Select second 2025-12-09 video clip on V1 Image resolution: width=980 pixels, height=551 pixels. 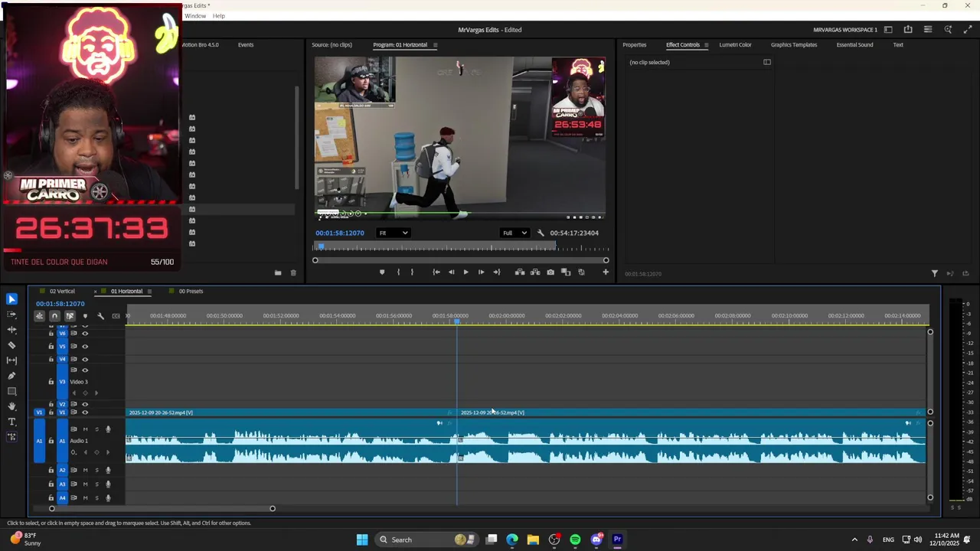(x=691, y=412)
